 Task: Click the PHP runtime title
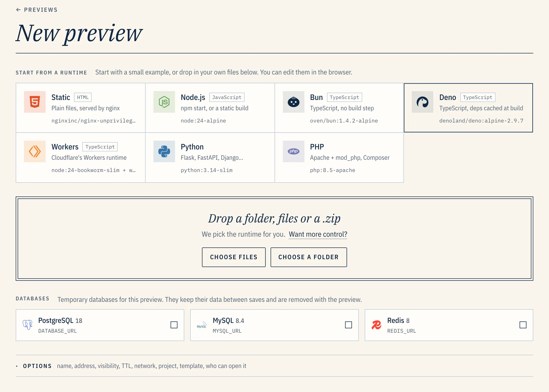[317, 147]
